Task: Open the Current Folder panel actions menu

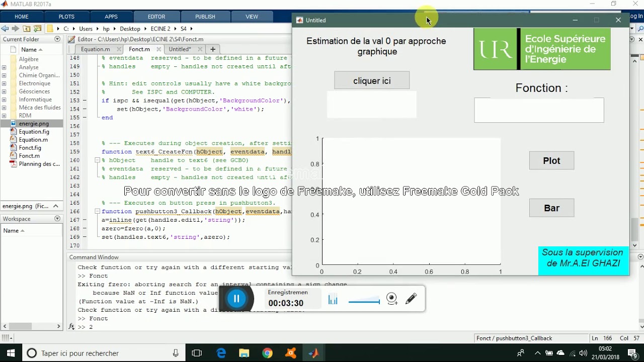Action: pyautogui.click(x=57, y=39)
